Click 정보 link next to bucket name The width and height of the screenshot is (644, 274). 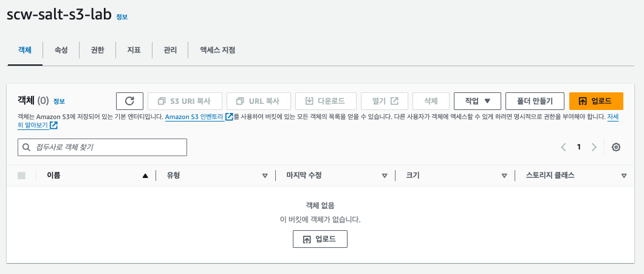pyautogui.click(x=122, y=17)
